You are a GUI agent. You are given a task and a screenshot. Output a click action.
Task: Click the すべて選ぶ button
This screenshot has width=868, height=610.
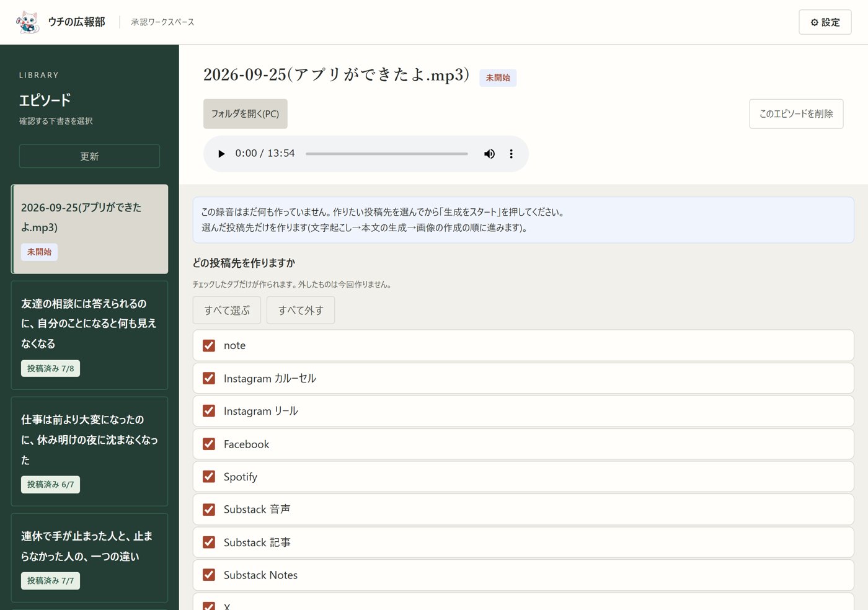click(227, 310)
